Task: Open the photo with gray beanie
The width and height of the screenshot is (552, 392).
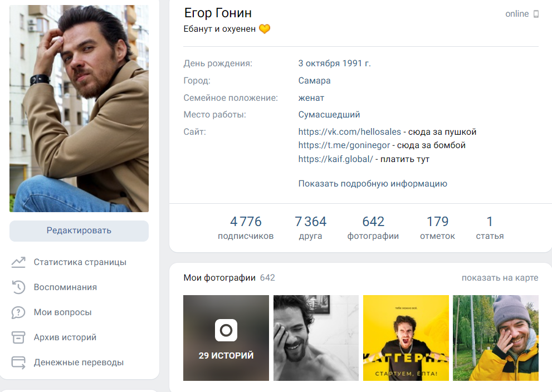Action: point(496,338)
